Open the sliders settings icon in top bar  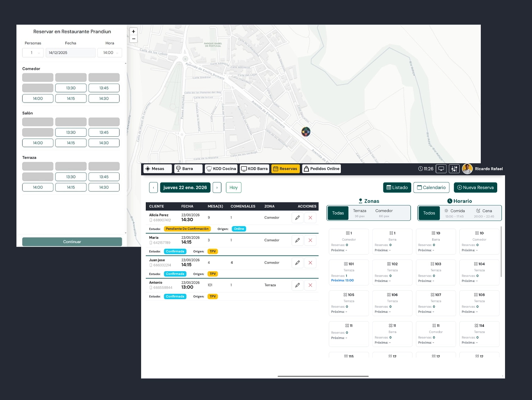click(454, 169)
